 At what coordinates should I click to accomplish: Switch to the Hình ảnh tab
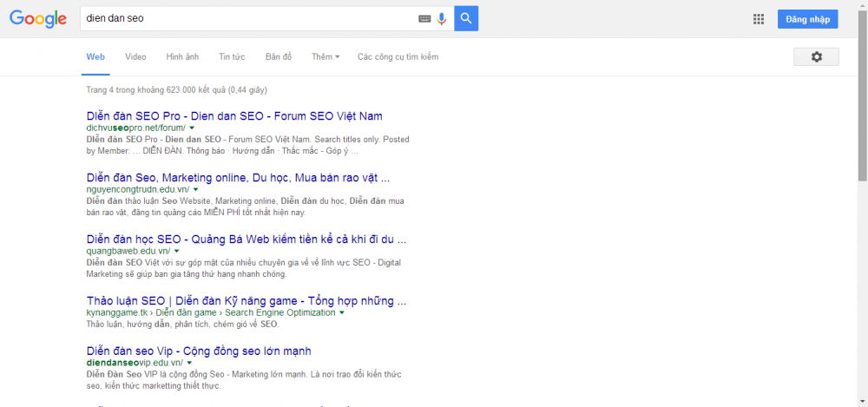click(x=182, y=57)
